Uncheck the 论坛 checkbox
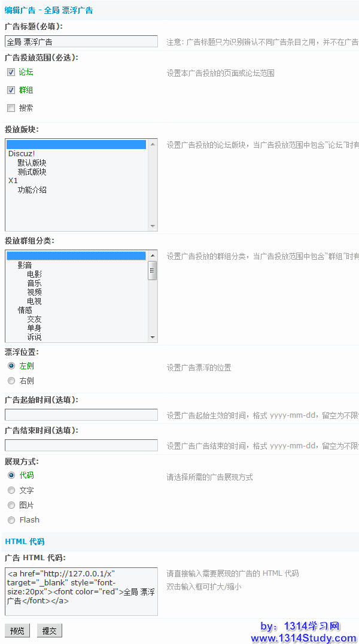This screenshot has height=644, width=359. (x=11, y=72)
